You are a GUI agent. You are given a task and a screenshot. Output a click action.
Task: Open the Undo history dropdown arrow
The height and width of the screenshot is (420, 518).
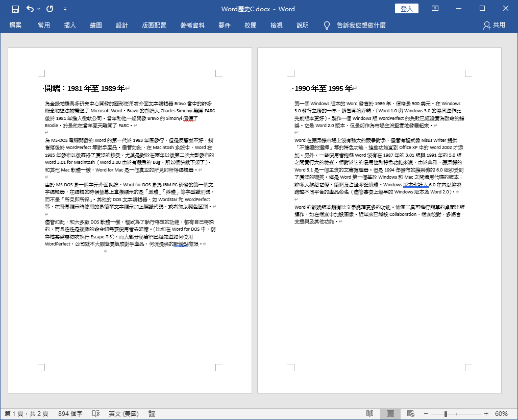click(x=39, y=9)
